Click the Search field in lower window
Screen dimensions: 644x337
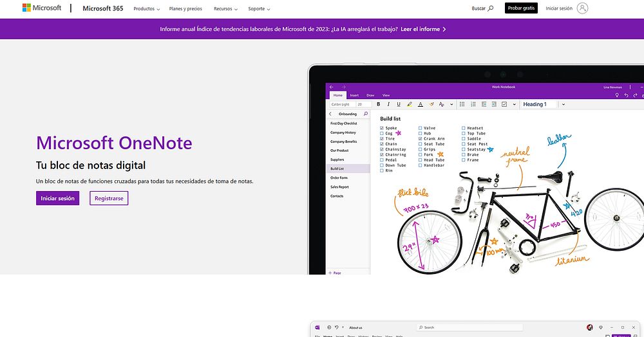pos(469,327)
